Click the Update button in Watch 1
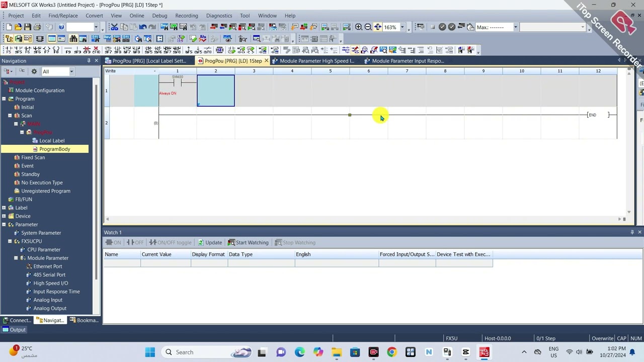 tap(210, 242)
